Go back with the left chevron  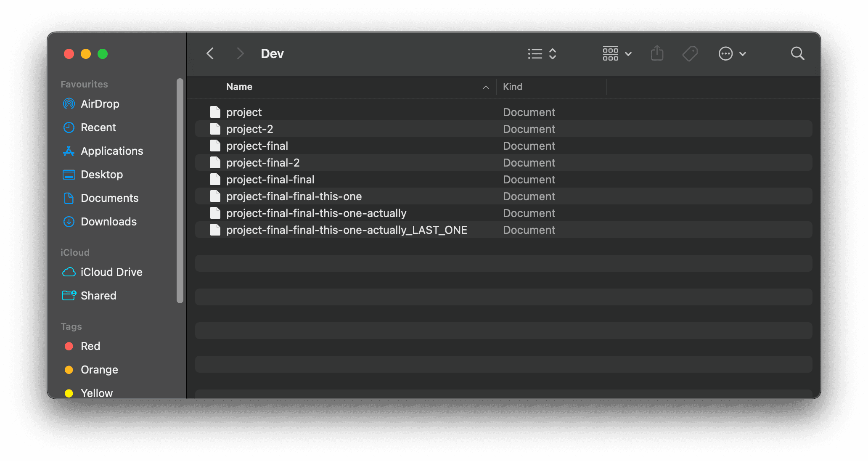click(210, 53)
